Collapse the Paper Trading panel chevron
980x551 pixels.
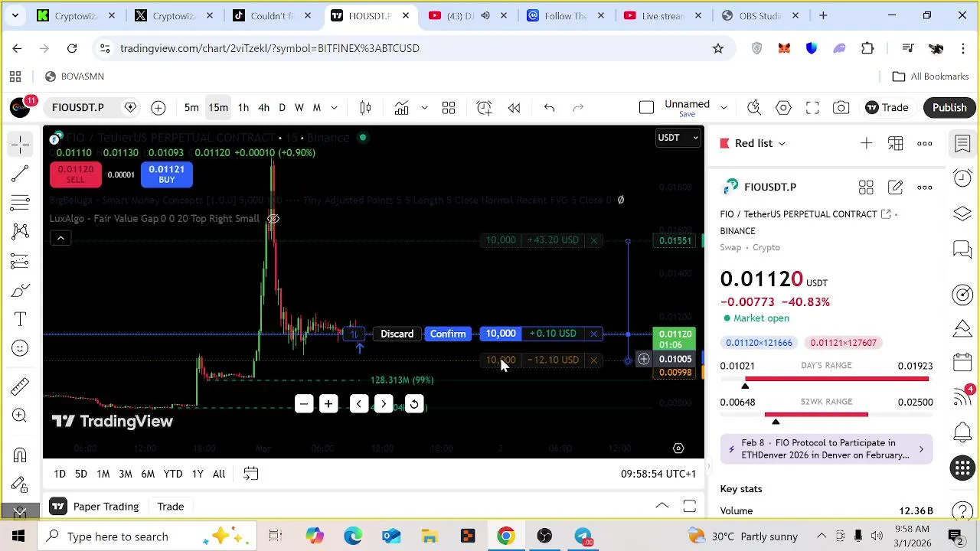click(662, 507)
